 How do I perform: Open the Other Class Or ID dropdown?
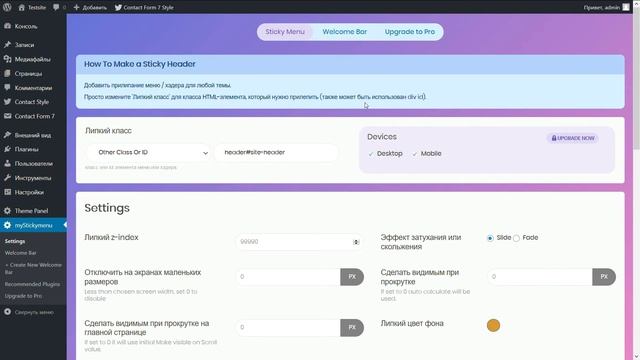pos(149,152)
